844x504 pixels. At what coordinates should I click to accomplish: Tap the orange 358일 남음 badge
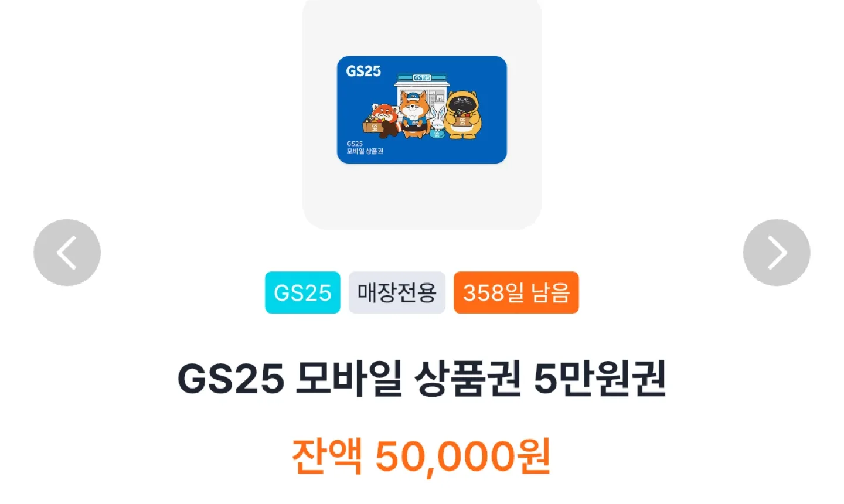pos(516,292)
